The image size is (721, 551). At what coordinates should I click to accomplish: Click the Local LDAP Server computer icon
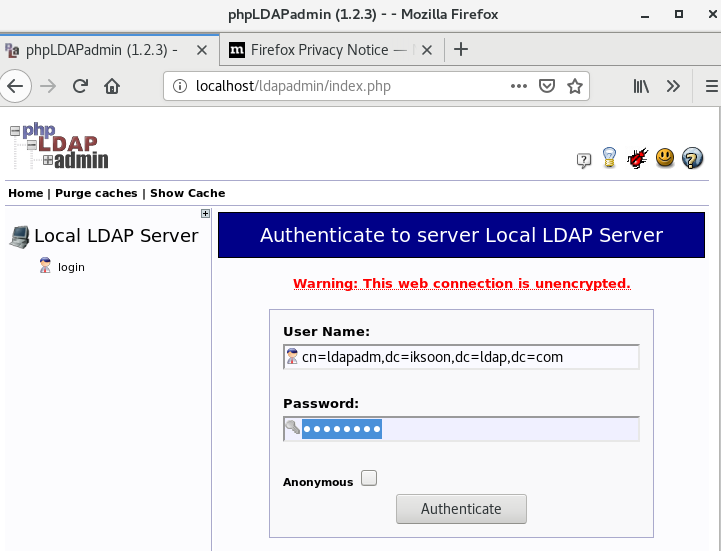(19, 237)
